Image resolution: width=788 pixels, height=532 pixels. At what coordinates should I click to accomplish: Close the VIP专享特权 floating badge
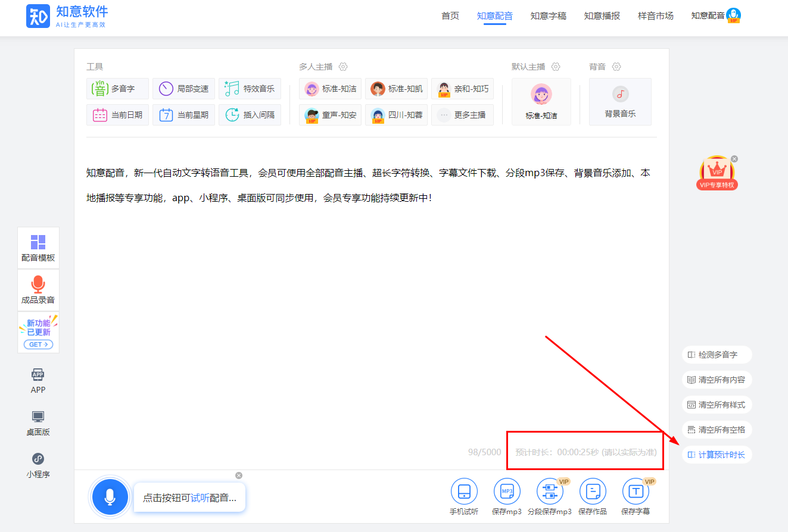click(x=734, y=159)
